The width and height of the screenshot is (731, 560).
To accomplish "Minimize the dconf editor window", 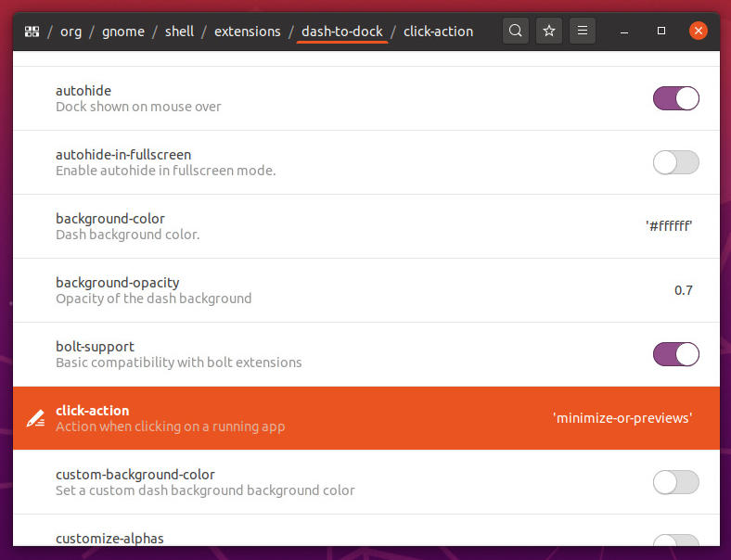I will coord(624,32).
